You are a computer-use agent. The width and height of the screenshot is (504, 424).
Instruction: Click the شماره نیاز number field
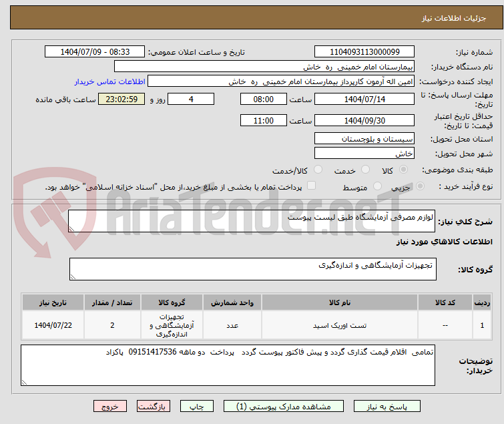click(364, 52)
